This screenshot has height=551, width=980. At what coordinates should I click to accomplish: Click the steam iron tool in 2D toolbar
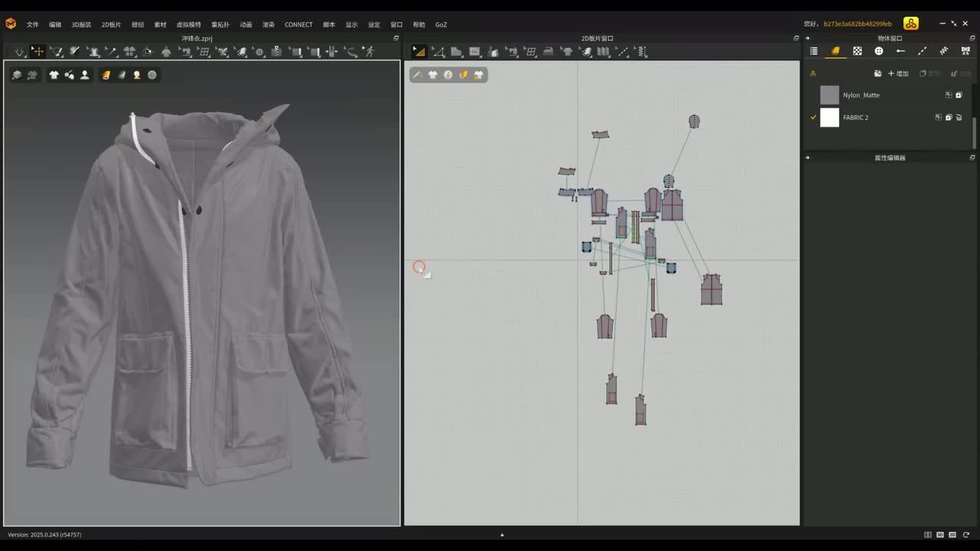(x=548, y=52)
